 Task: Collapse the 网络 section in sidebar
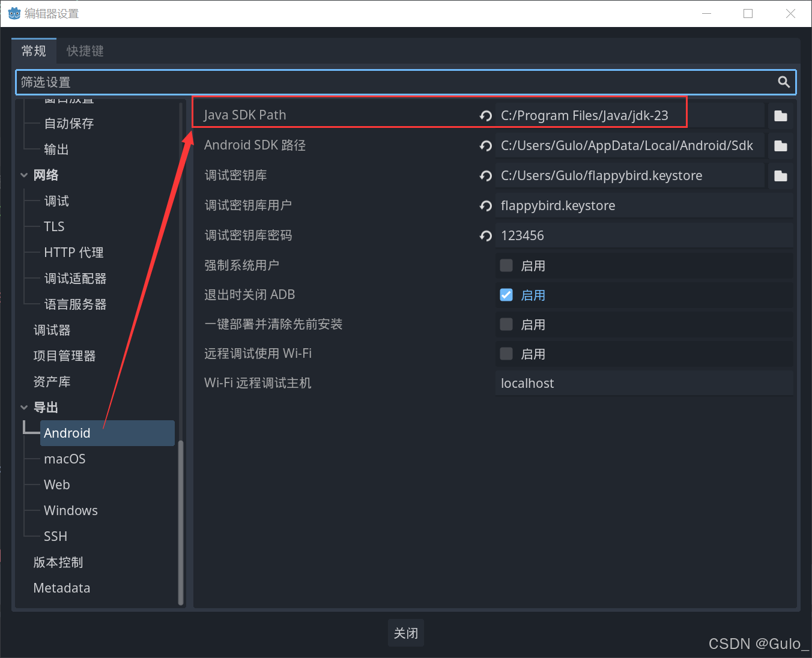click(x=24, y=175)
